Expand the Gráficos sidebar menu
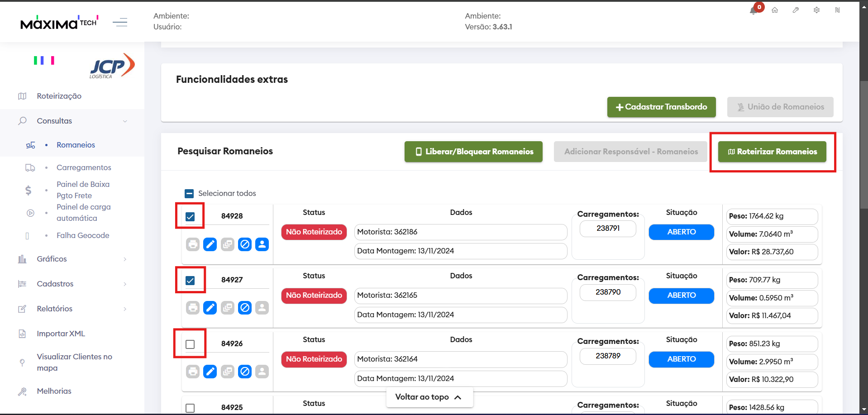Image resolution: width=868 pixels, height=415 pixels. pyautogui.click(x=72, y=259)
